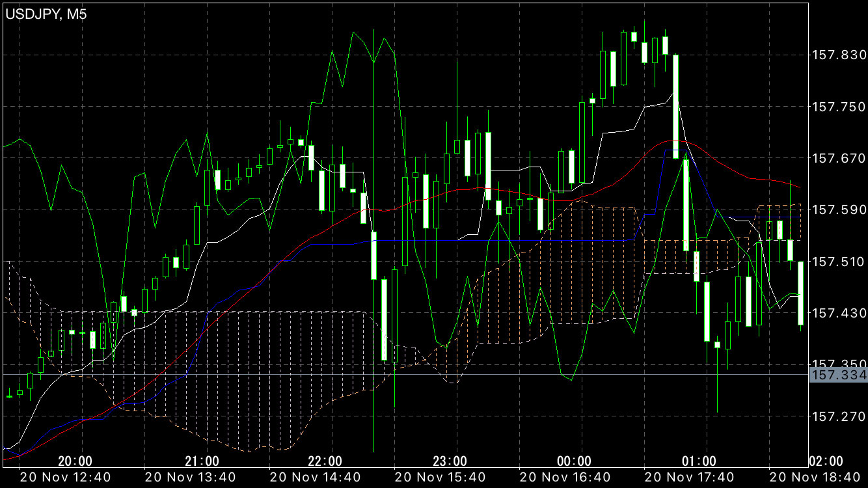Select the 20:00 time axis marker
The width and height of the screenshot is (868, 488).
click(75, 461)
